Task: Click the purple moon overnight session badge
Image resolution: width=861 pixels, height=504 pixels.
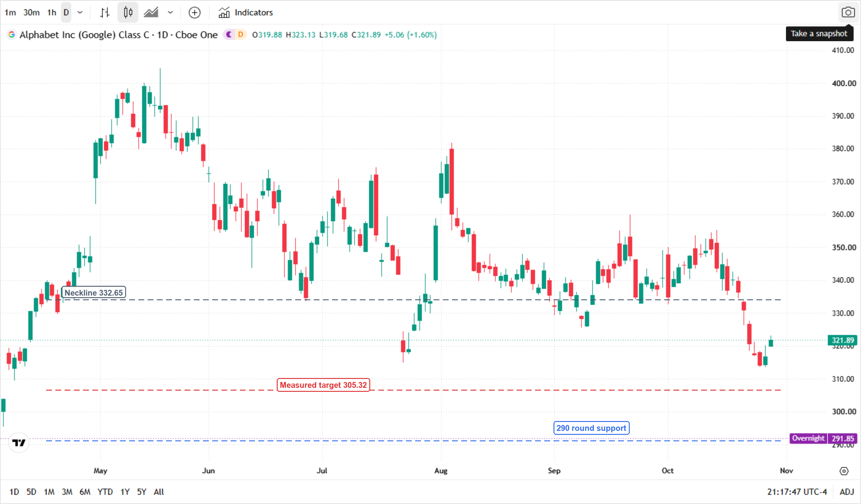Action: point(229,34)
